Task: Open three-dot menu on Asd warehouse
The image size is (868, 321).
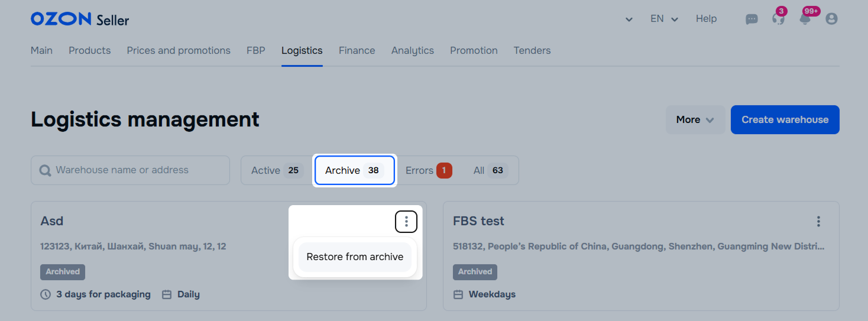Action: pos(406,222)
